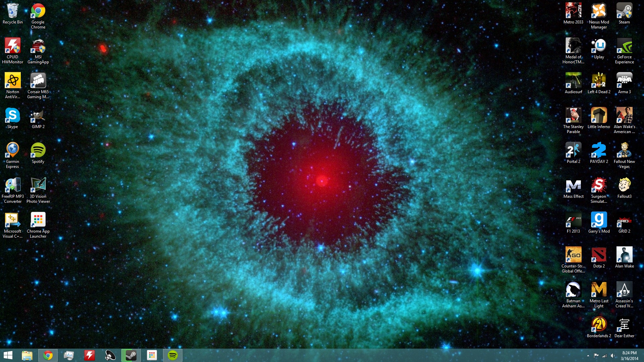Expand the hidden system tray icons arrow
The width and height of the screenshot is (644, 362).
[588, 356]
